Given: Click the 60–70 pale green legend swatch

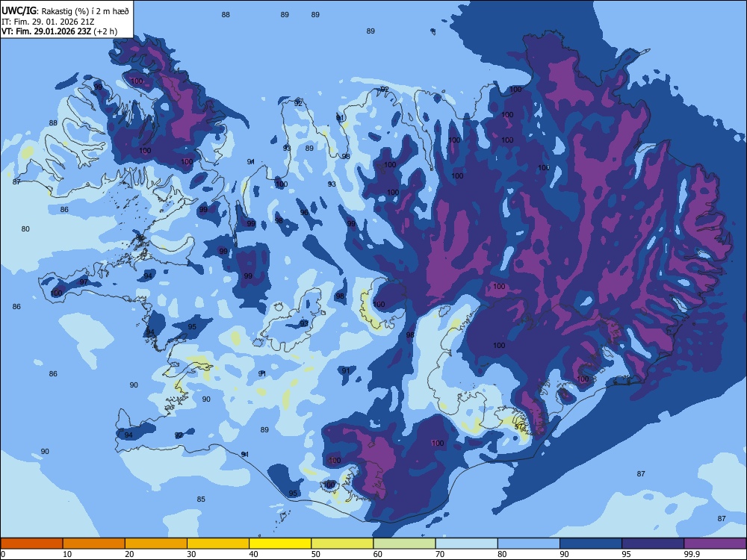Looking at the screenshot, I should [x=404, y=544].
